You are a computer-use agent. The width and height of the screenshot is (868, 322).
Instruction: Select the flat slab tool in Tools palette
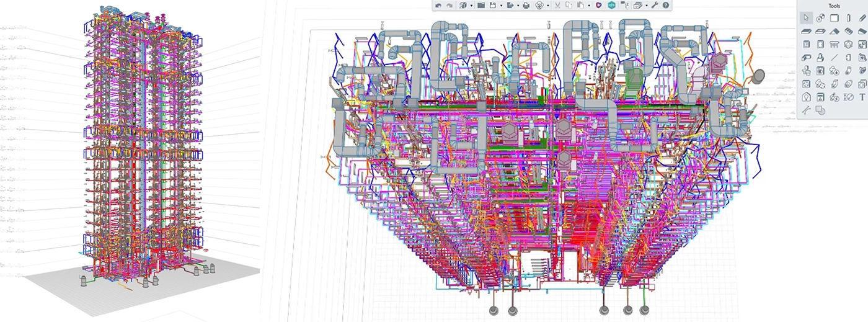coord(805,31)
